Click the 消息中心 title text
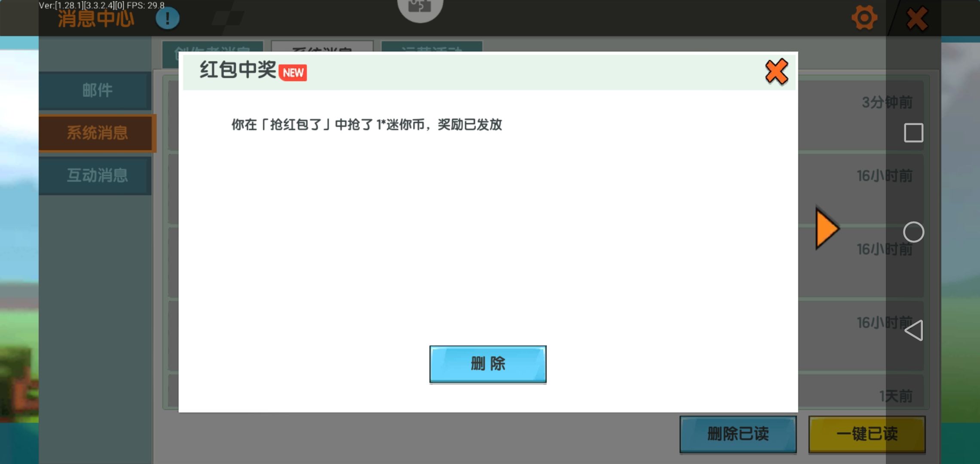Image resolution: width=980 pixels, height=464 pixels. pyautogui.click(x=96, y=19)
